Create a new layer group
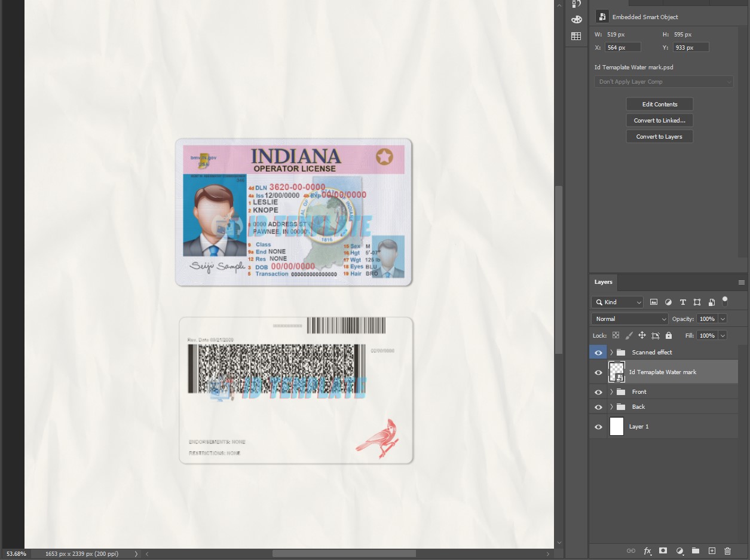Image resolution: width=750 pixels, height=560 pixels. pyautogui.click(x=696, y=551)
